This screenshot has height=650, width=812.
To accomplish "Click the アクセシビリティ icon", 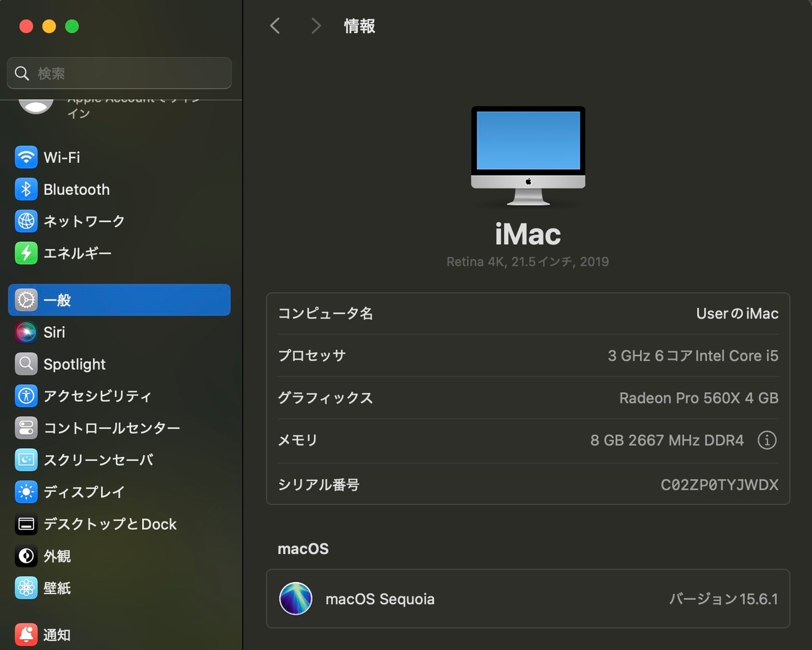I will 26,396.
